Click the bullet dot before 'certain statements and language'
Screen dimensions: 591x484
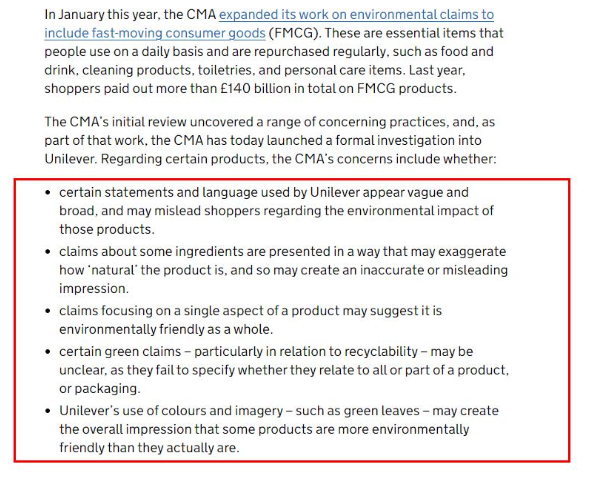47,193
